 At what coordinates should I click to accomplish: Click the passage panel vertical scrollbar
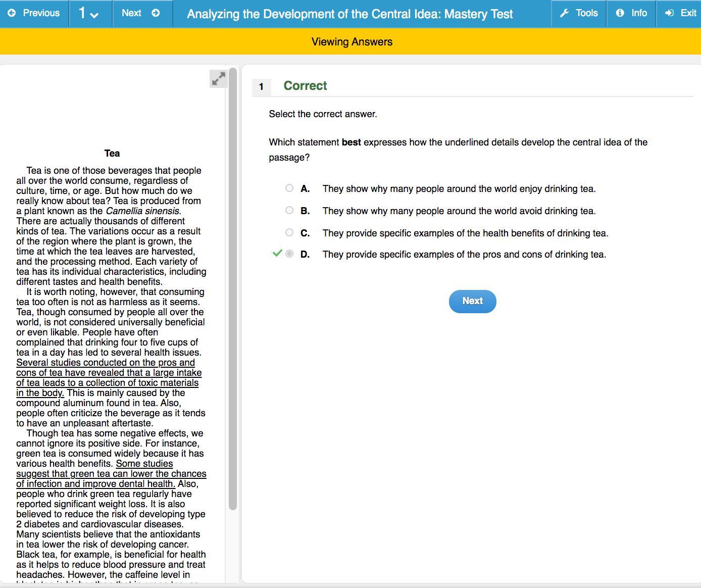click(x=233, y=289)
